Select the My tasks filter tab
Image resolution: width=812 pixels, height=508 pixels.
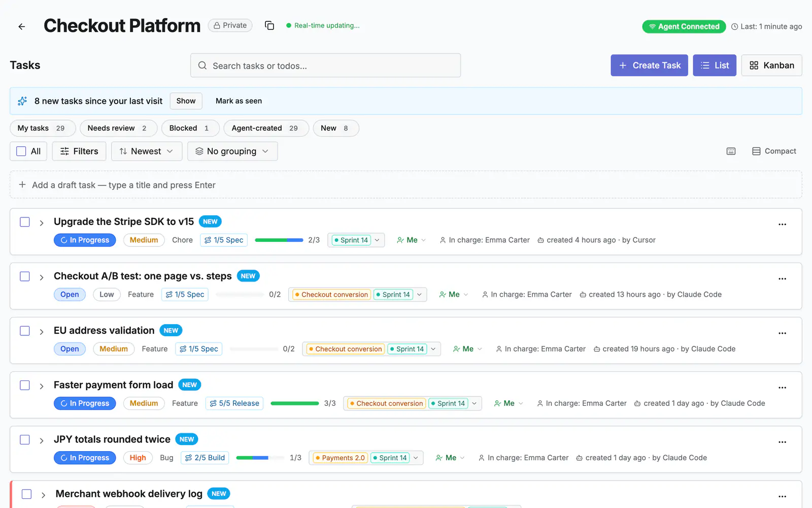[x=43, y=128]
